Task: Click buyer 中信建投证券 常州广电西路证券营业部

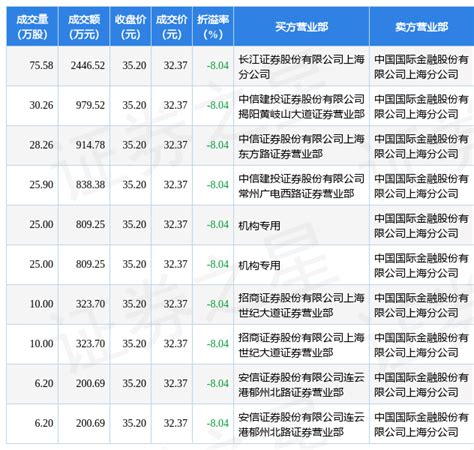Action: pyautogui.click(x=301, y=186)
